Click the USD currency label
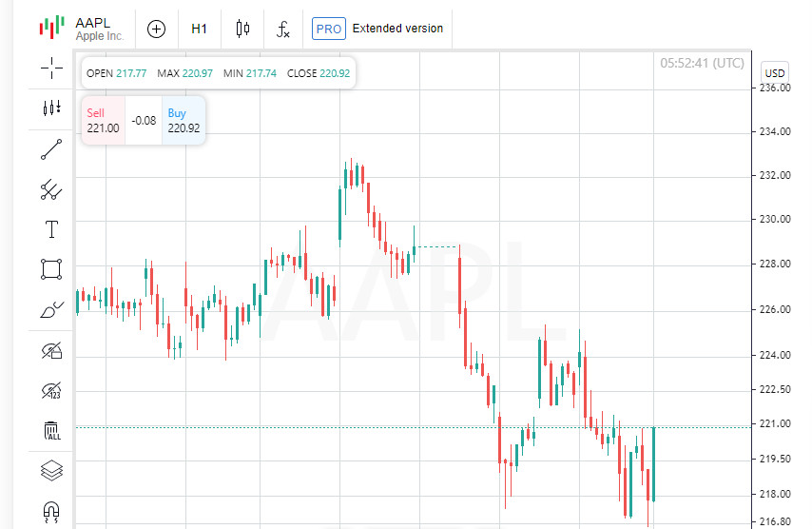This screenshot has width=812, height=529. pyautogui.click(x=775, y=73)
